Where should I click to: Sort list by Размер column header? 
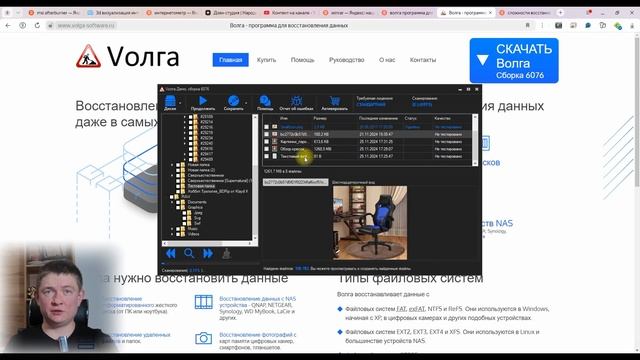pos(320,118)
